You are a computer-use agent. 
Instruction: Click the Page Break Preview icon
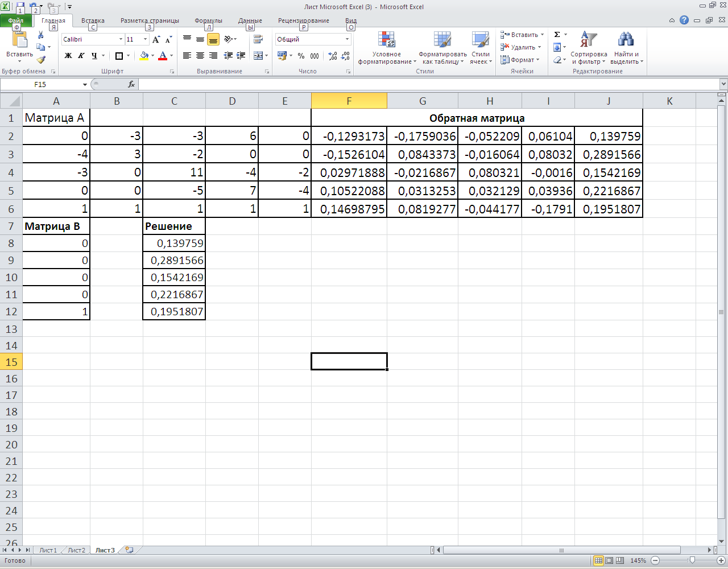click(x=620, y=560)
